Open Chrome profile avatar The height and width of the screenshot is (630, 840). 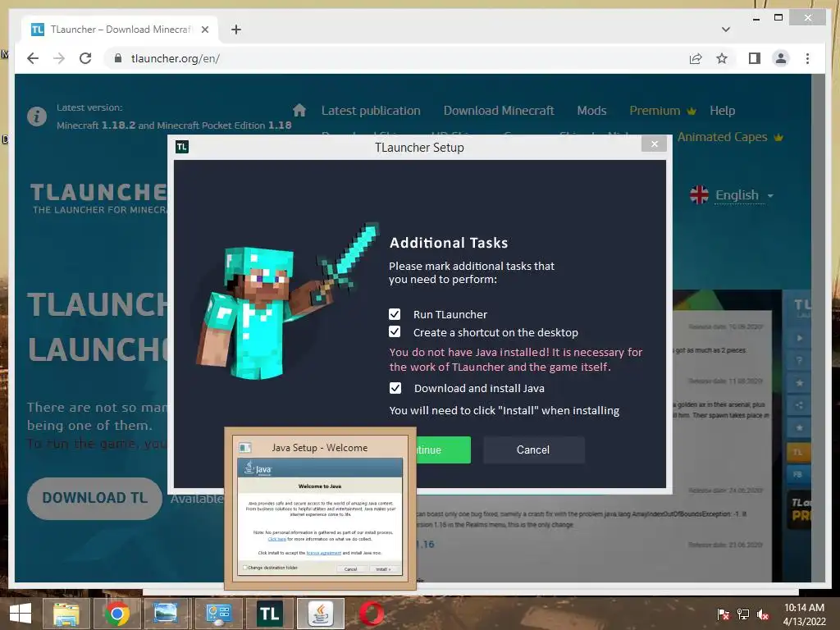(x=781, y=58)
